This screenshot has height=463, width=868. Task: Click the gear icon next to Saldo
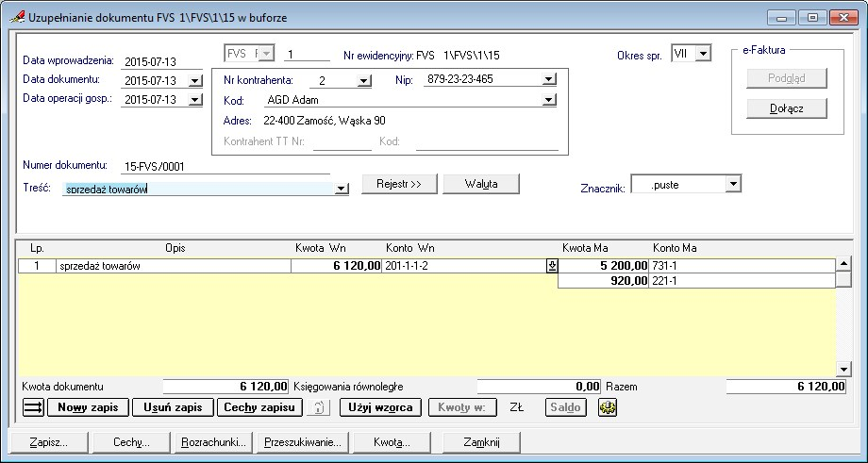[608, 407]
